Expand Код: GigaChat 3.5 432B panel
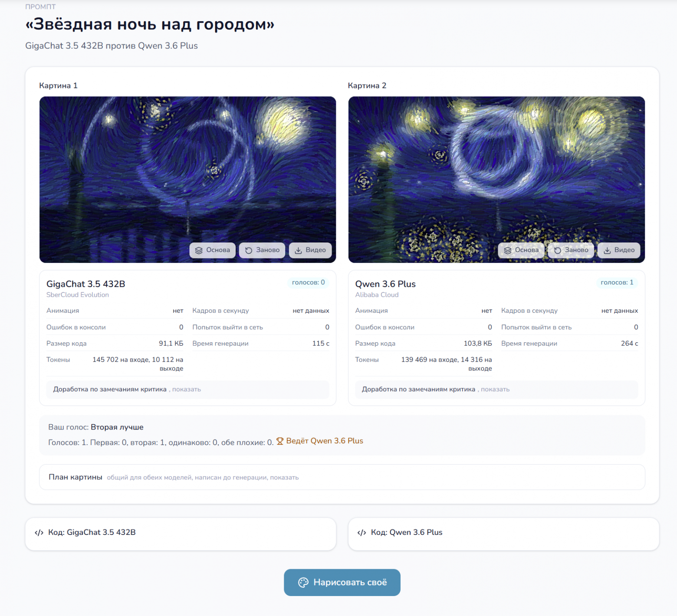Image resolution: width=677 pixels, height=616 pixels. point(181,534)
